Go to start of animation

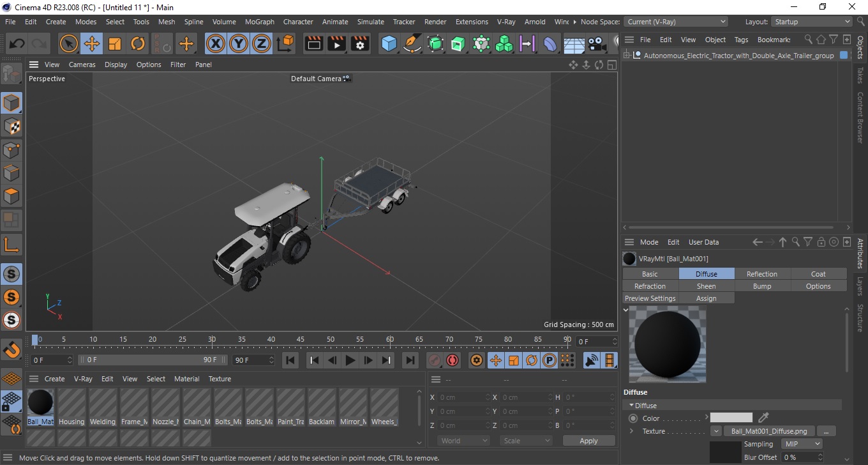[x=290, y=360]
